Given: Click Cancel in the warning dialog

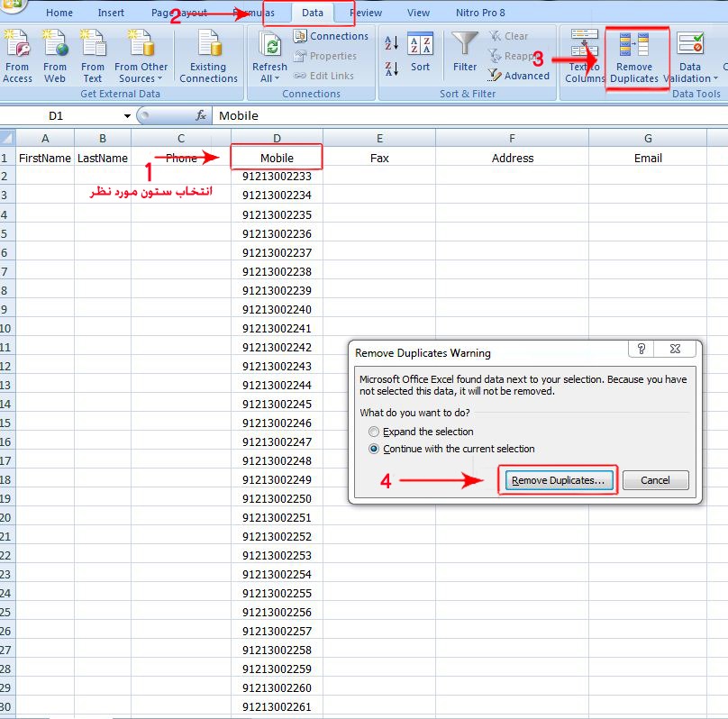Looking at the screenshot, I should coord(655,480).
